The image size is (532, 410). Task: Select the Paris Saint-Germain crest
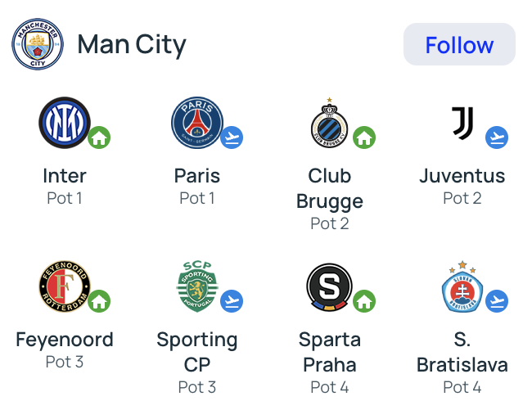196,124
